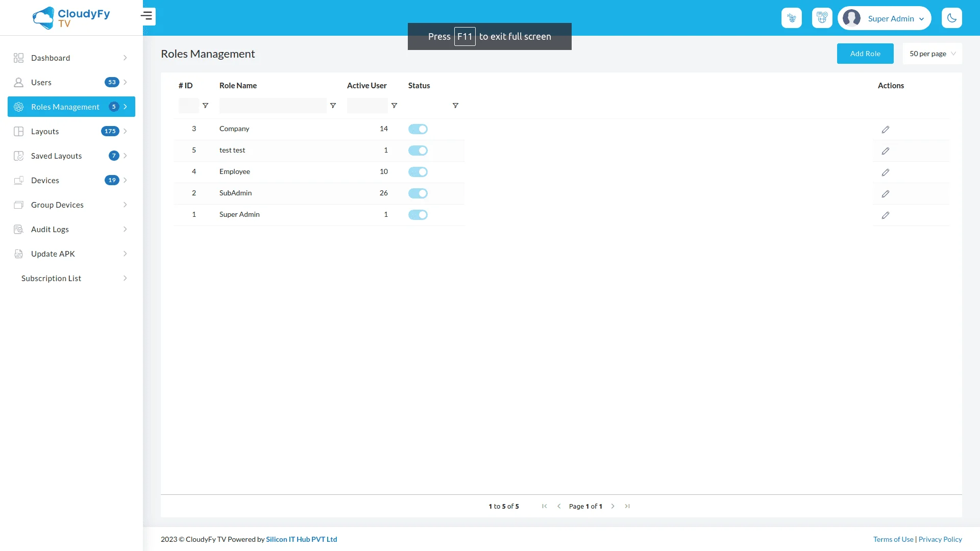Switch to dark mode moon icon
The height and width of the screenshot is (551, 980).
[x=951, y=18]
